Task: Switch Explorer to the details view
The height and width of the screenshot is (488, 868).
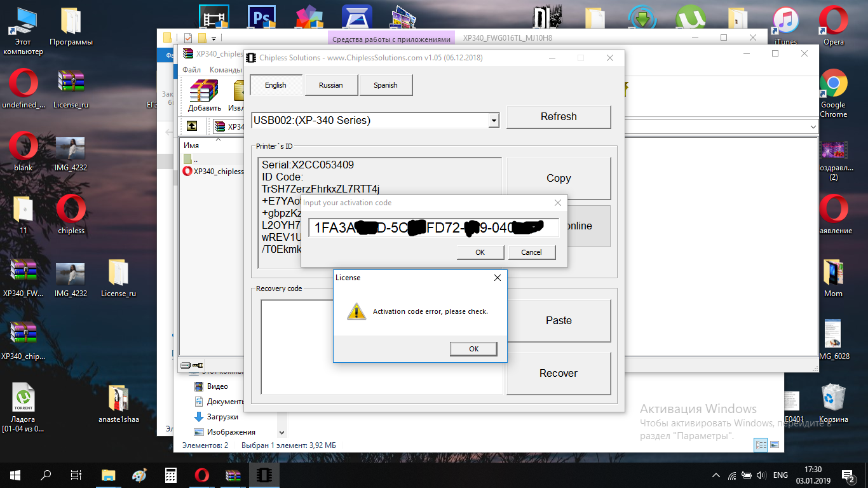Action: pyautogui.click(x=760, y=445)
